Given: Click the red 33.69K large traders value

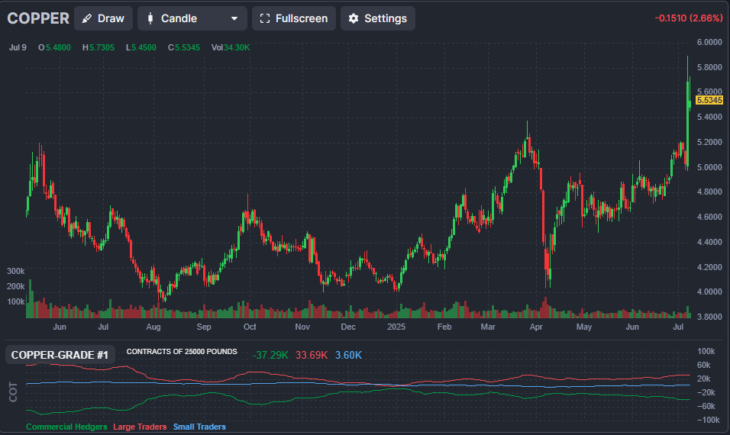Looking at the screenshot, I should (x=311, y=355).
